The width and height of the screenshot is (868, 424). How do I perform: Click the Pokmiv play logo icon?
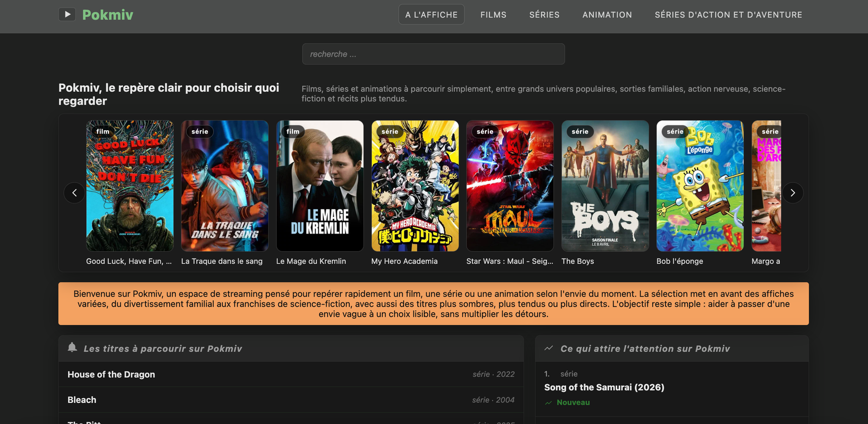(67, 15)
